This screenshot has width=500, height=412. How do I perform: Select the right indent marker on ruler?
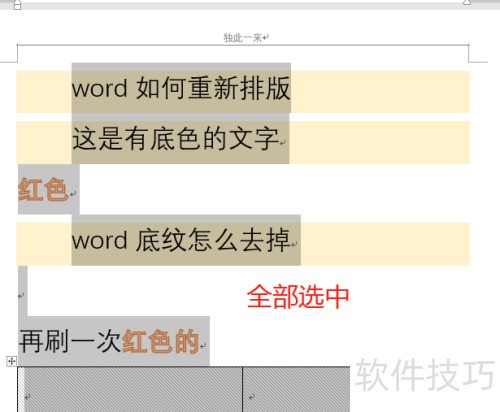[467, 3]
